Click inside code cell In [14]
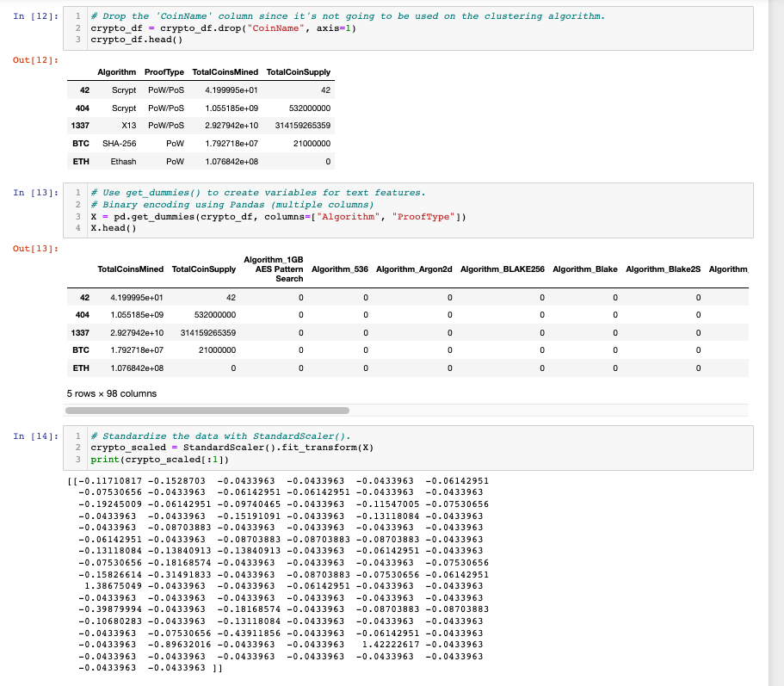784x686 pixels. [408, 448]
